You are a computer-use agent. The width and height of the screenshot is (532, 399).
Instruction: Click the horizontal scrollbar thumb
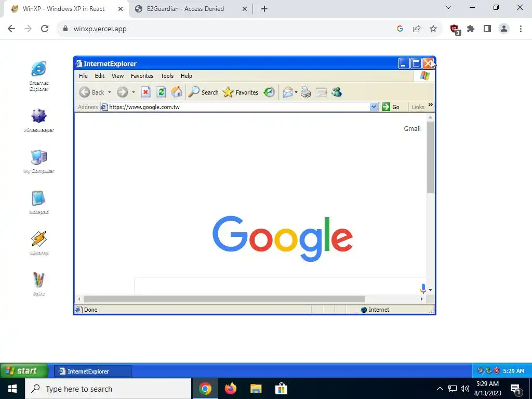tap(224, 299)
